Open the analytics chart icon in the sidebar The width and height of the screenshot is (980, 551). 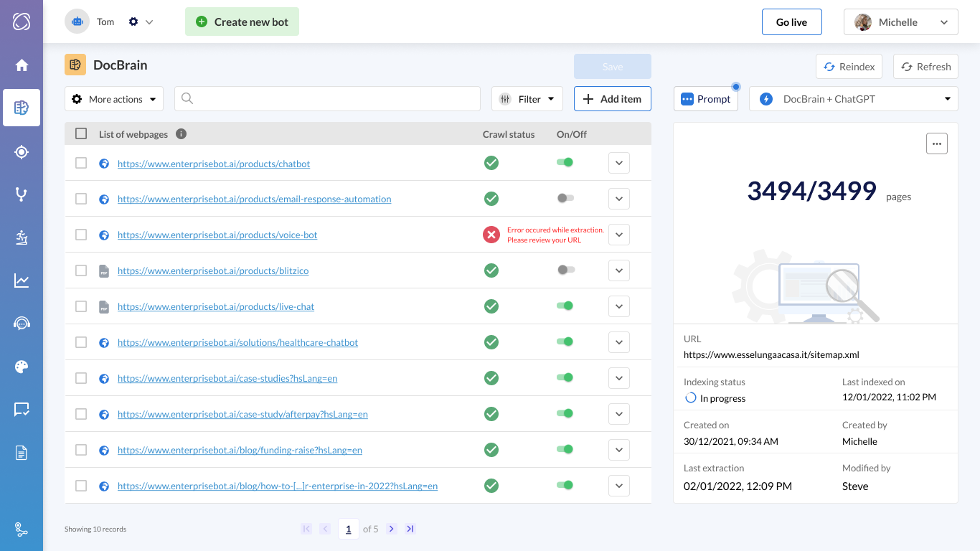(x=21, y=281)
